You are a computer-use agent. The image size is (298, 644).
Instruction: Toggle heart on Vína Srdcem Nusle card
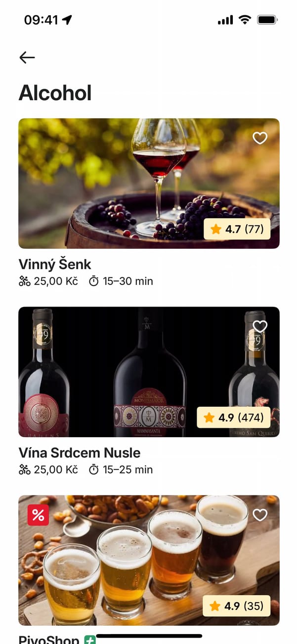pyautogui.click(x=260, y=326)
